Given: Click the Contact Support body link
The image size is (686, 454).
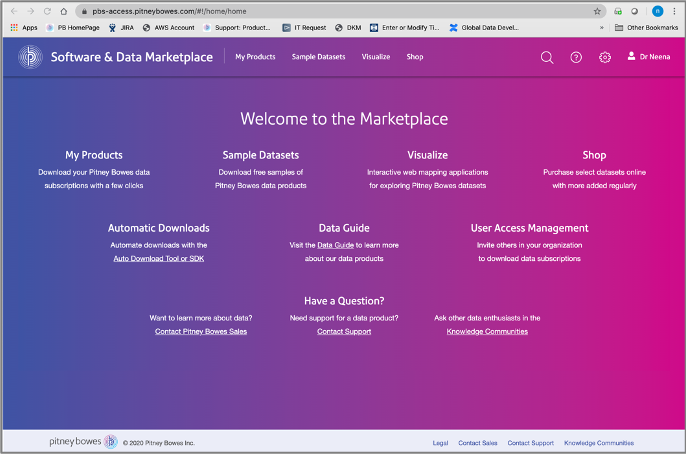Looking at the screenshot, I should click(344, 332).
